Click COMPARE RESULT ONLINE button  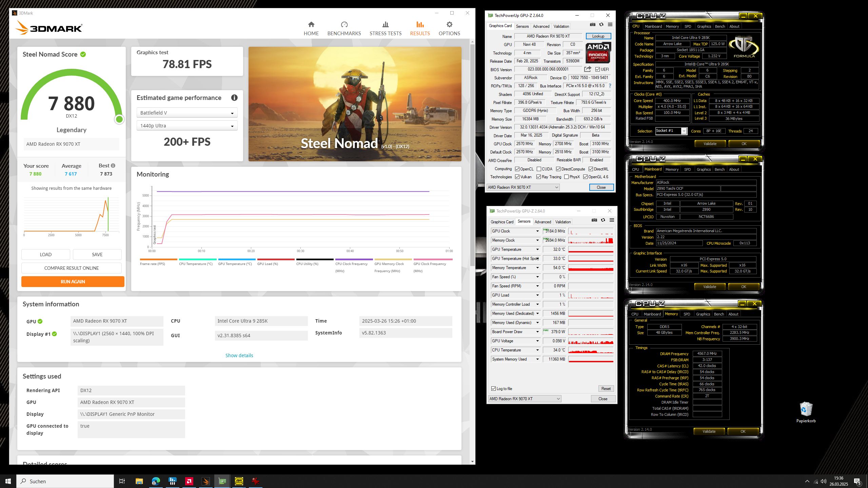[72, 268]
